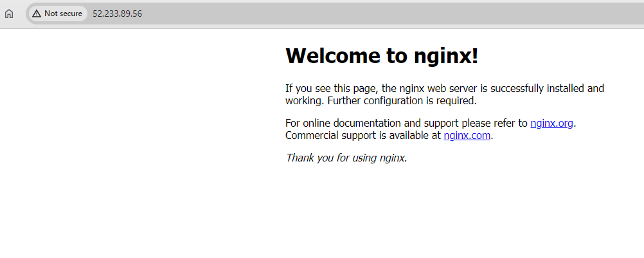Open the nginx.com commercial support link

(x=467, y=136)
